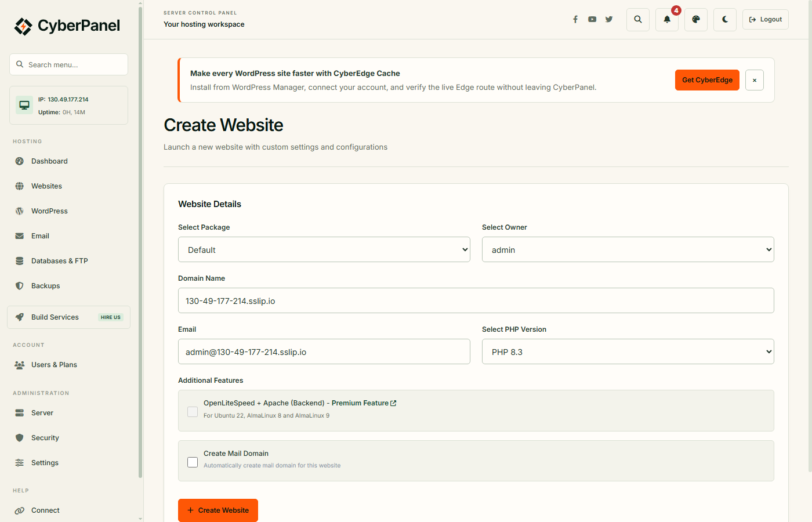Open the Connect menu item

[68, 510]
